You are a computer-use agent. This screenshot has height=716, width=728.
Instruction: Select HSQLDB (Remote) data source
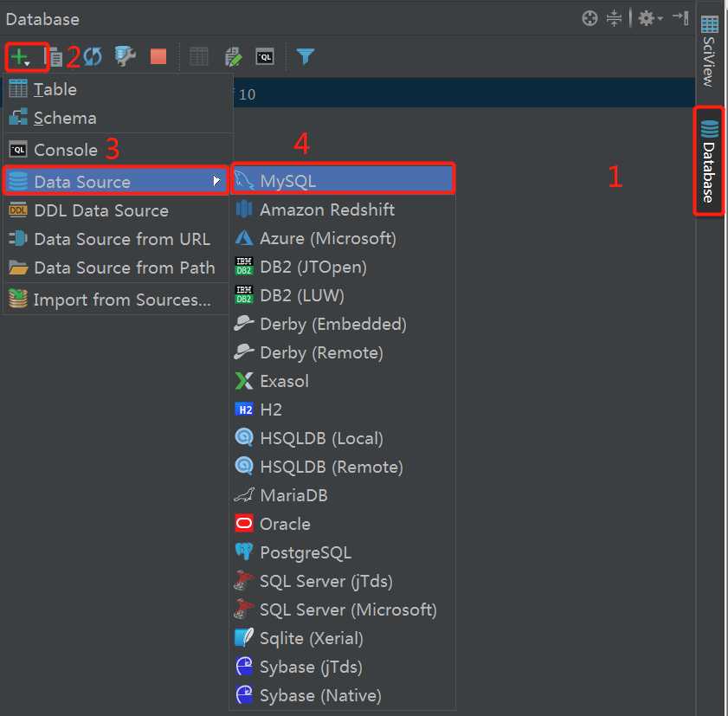343,468
